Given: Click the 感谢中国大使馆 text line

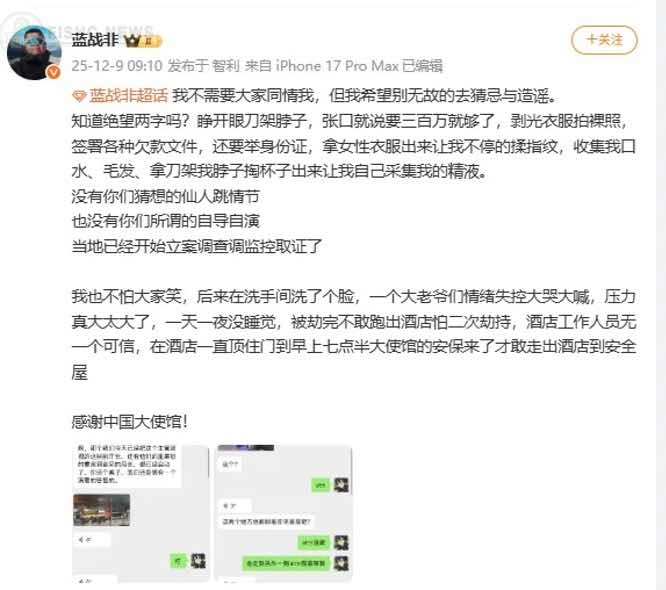Looking at the screenshot, I should [130, 422].
